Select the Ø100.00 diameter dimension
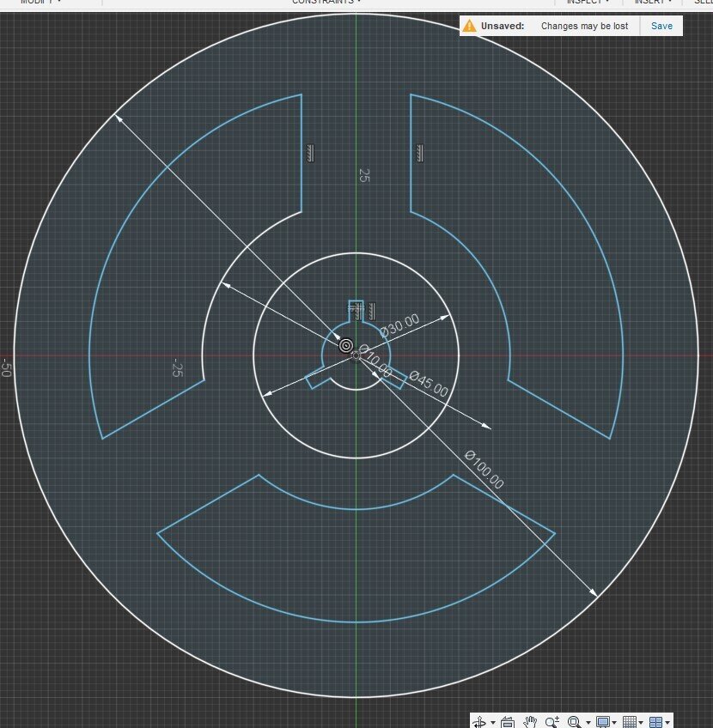The height and width of the screenshot is (728, 713). click(484, 470)
